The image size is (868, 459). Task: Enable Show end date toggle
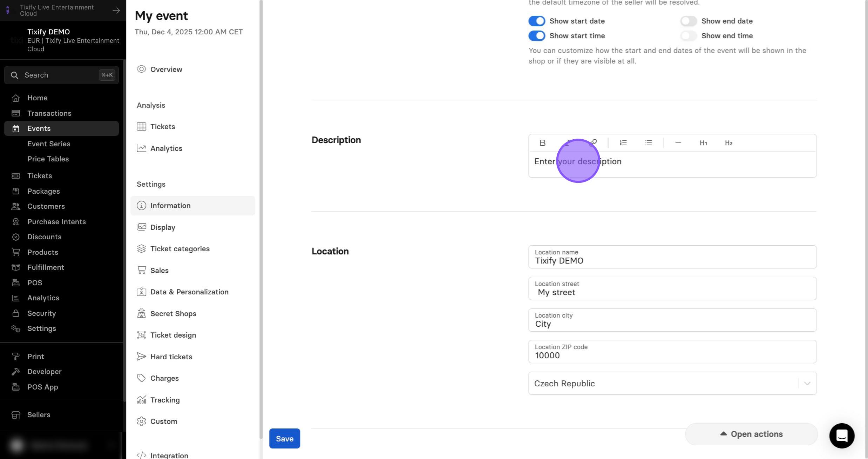pos(689,21)
